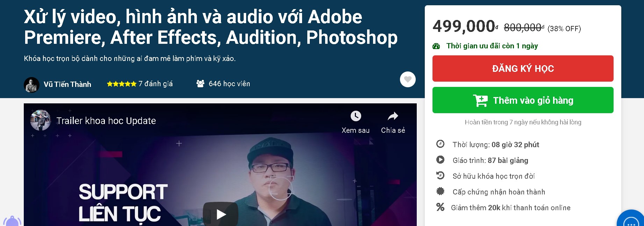Click the clock icon beside Thời lượng

pyautogui.click(x=440, y=144)
